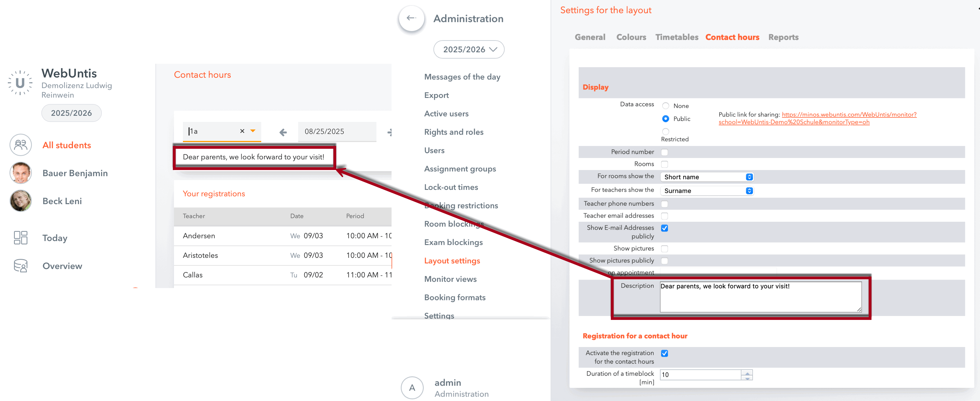Uncheck Show E-mail Addresses publicly
This screenshot has height=401, width=980.
tap(664, 228)
